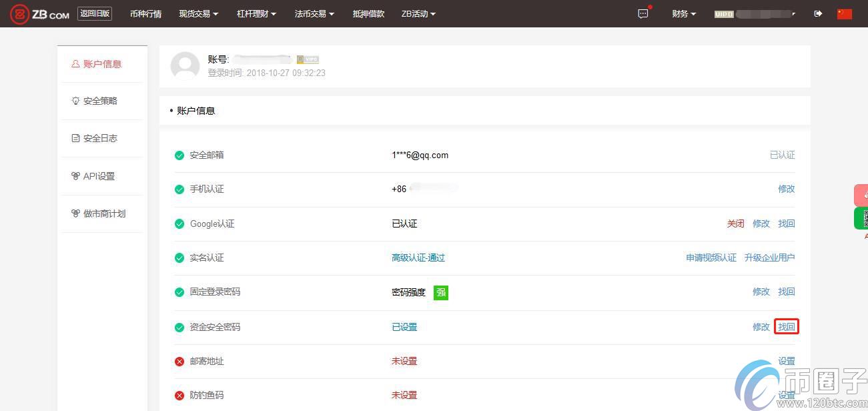Click login time 2018-10-27 09:32:23

(x=286, y=73)
